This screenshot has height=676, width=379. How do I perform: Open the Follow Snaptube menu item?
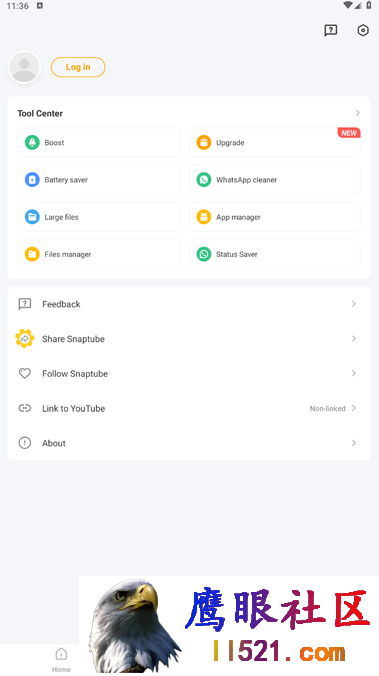pyautogui.click(x=189, y=373)
